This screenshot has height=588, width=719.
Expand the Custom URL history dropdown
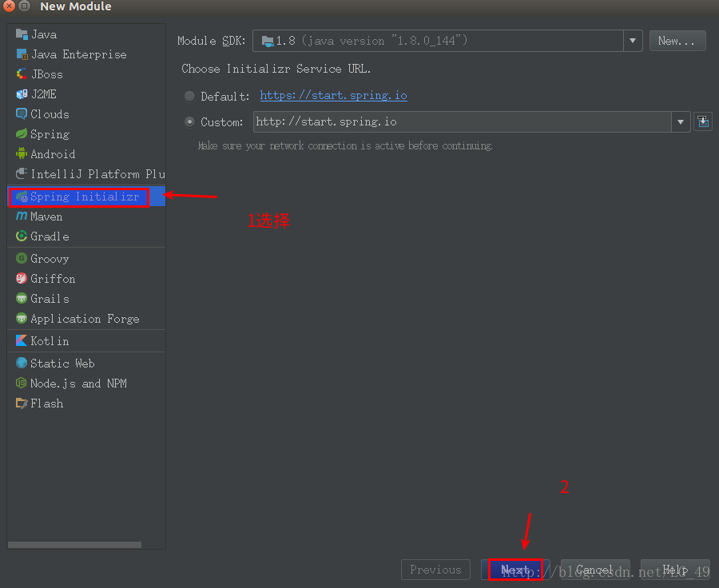681,122
